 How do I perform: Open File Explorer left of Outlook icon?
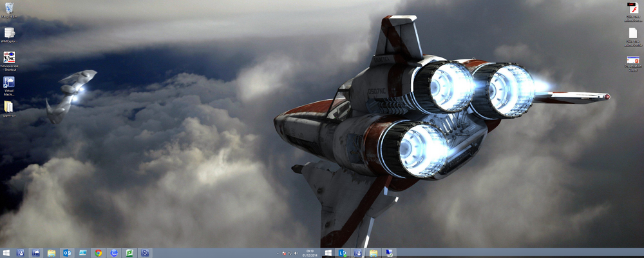[x=52, y=253]
